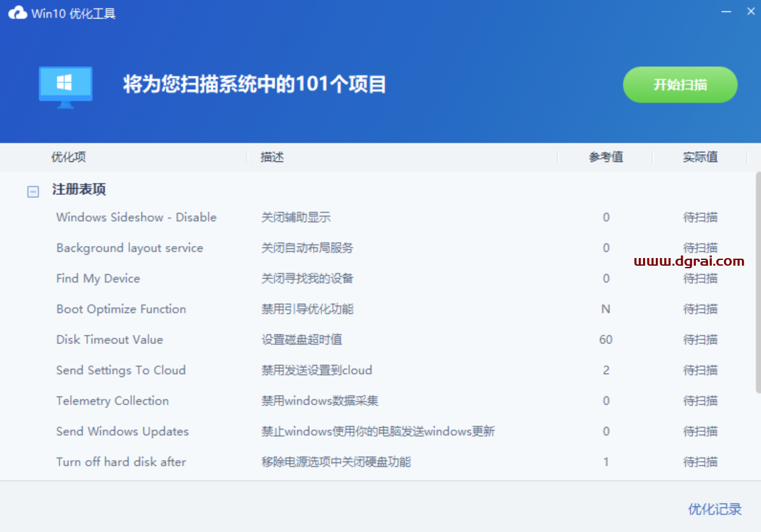Screen dimensions: 761x532
Task: Select the Find My Device entry
Action: [x=98, y=278]
